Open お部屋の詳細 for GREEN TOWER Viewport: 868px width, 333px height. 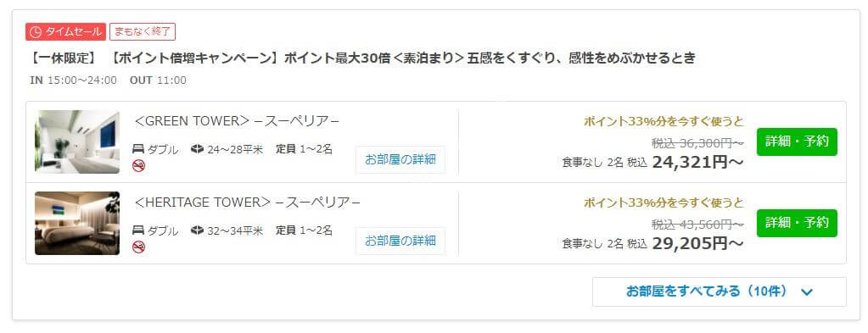pos(400,160)
